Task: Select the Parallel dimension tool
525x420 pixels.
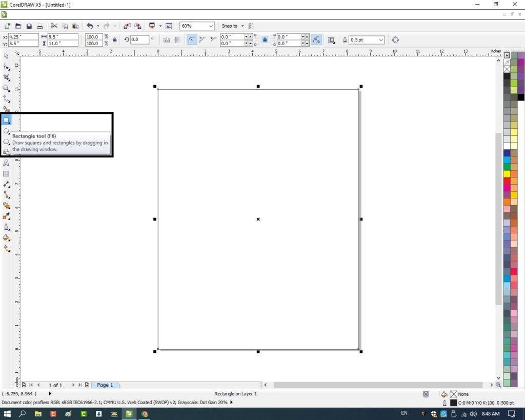Action: click(6, 185)
